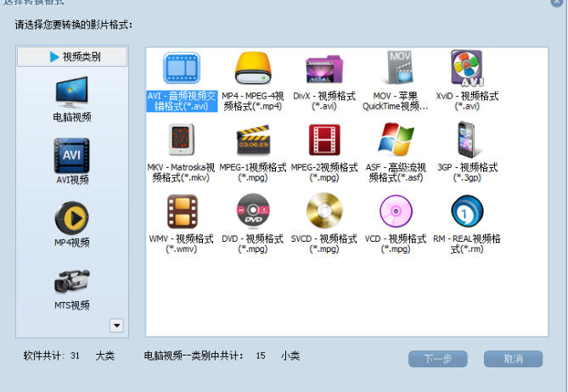568x392 pixels.
Task: Choose the SVCD gold disc icon
Action: (x=324, y=210)
